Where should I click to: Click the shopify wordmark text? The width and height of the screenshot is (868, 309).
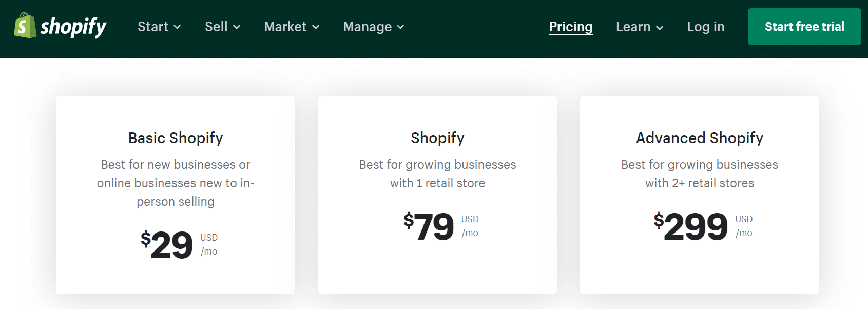[73, 26]
